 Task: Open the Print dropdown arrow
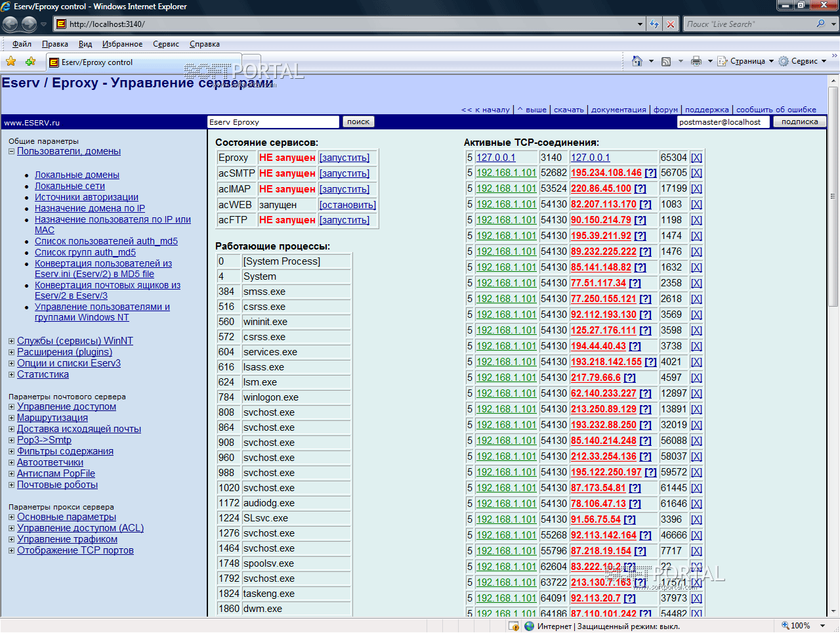click(x=710, y=61)
